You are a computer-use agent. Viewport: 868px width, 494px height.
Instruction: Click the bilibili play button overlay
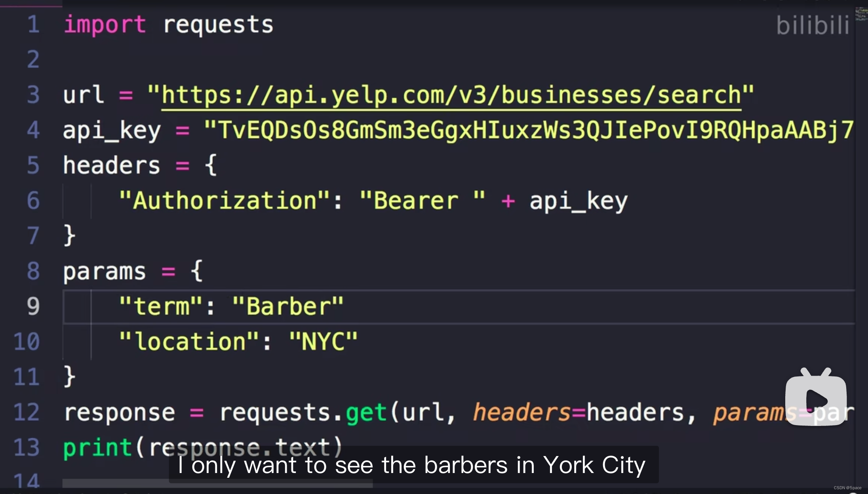816,397
